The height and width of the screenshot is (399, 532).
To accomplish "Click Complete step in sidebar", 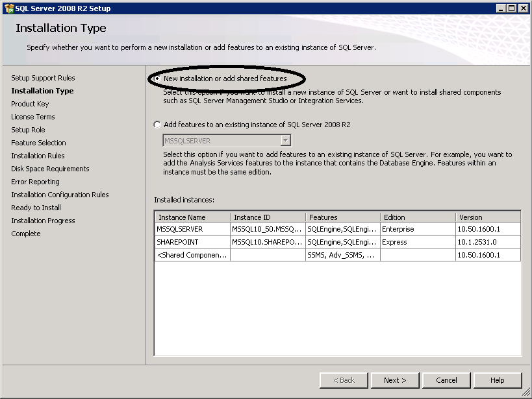I will click(26, 234).
